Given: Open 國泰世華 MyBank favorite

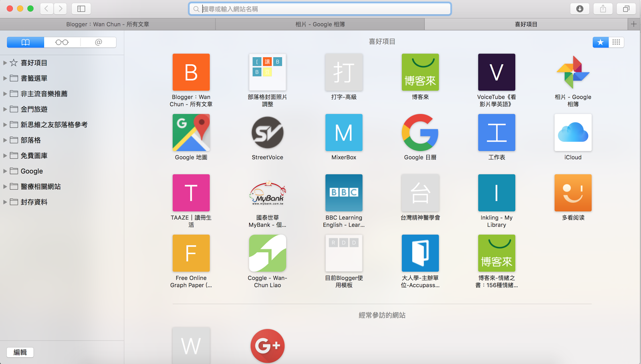Looking at the screenshot, I should tap(267, 193).
